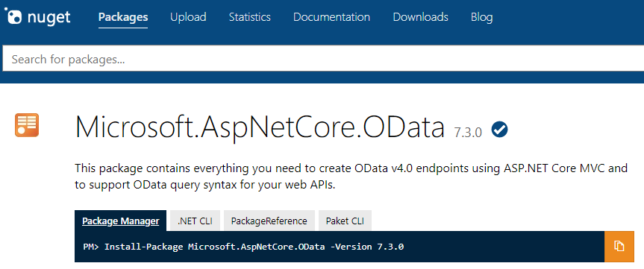644x269 pixels.
Task: Click the Microsoft.AspNetCore.OData title
Action: click(x=260, y=128)
